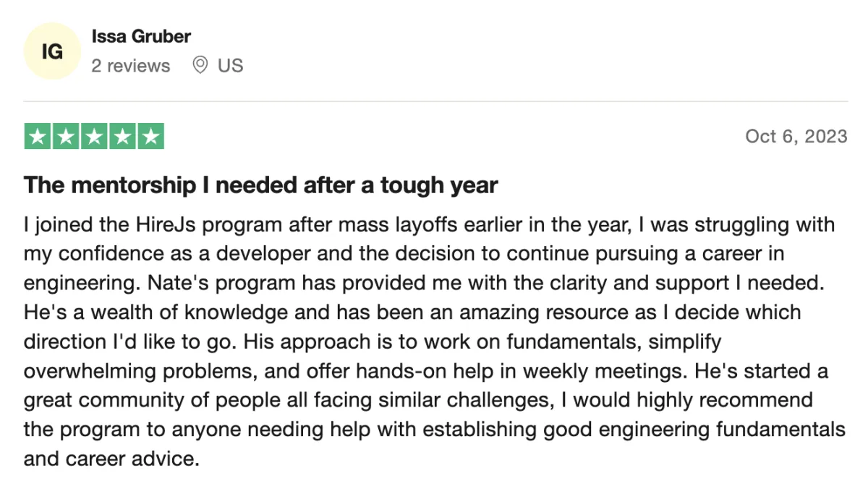Open Issa Gruber's profile name

click(141, 36)
